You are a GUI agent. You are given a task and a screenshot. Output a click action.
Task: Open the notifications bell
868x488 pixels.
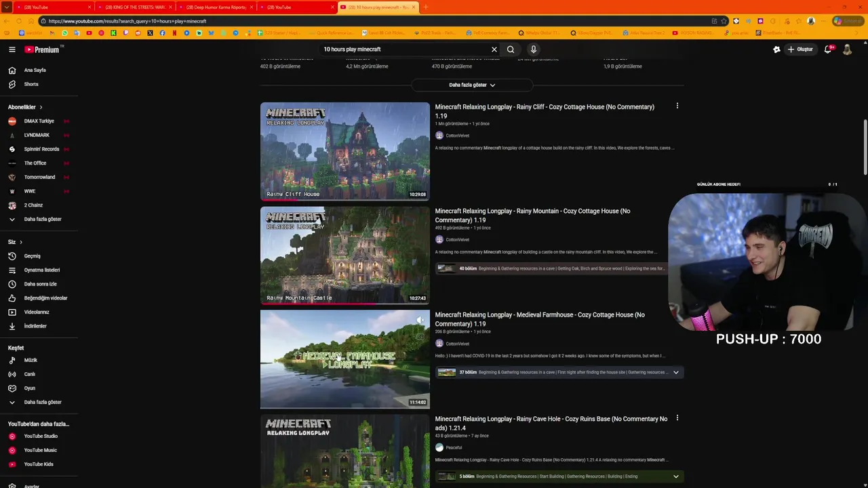[x=828, y=49]
